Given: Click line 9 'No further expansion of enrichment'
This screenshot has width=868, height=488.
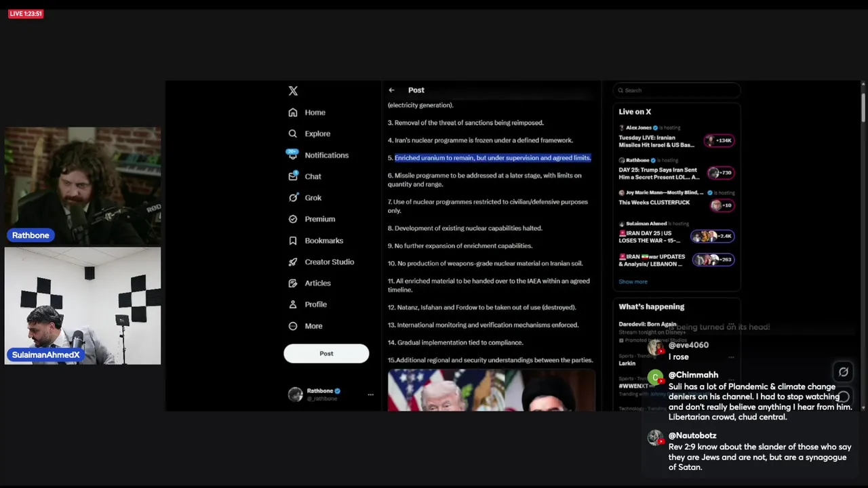Looking at the screenshot, I should coord(460,246).
